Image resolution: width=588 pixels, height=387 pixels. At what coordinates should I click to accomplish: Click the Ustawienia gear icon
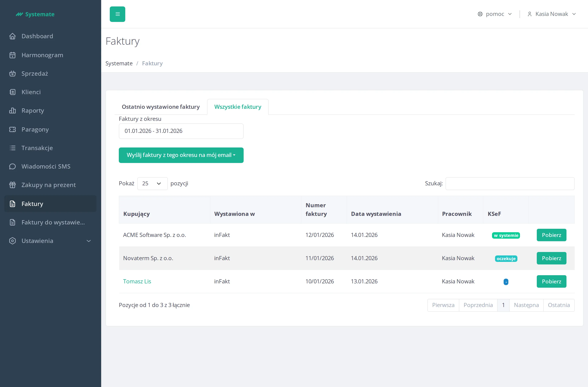pyautogui.click(x=12, y=241)
